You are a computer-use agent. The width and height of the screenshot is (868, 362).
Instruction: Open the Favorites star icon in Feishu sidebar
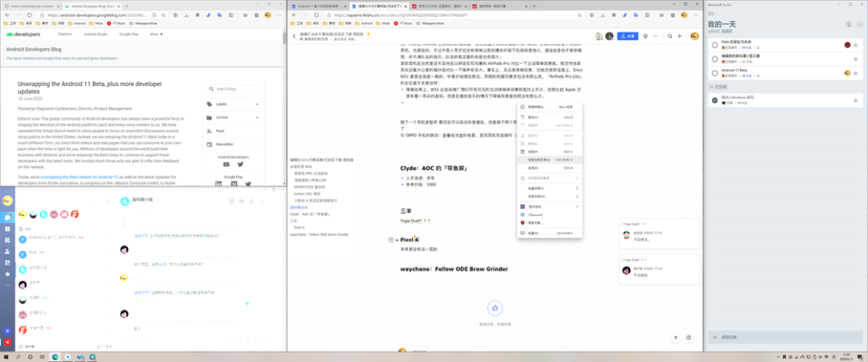tap(8, 274)
